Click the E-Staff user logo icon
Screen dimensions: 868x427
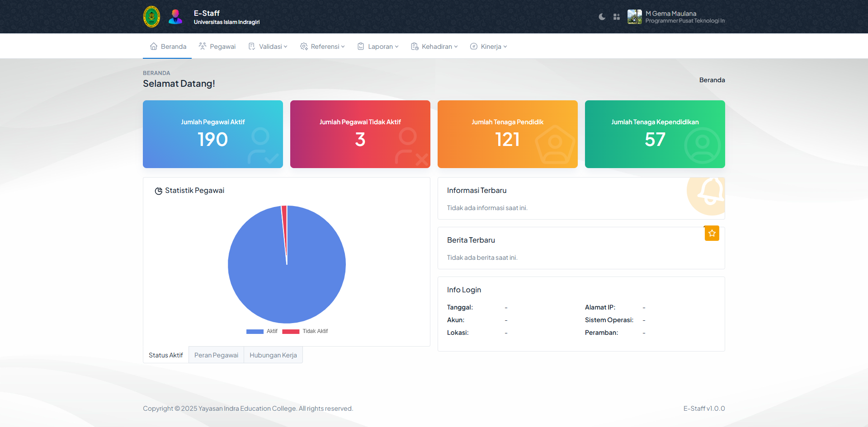coord(175,17)
